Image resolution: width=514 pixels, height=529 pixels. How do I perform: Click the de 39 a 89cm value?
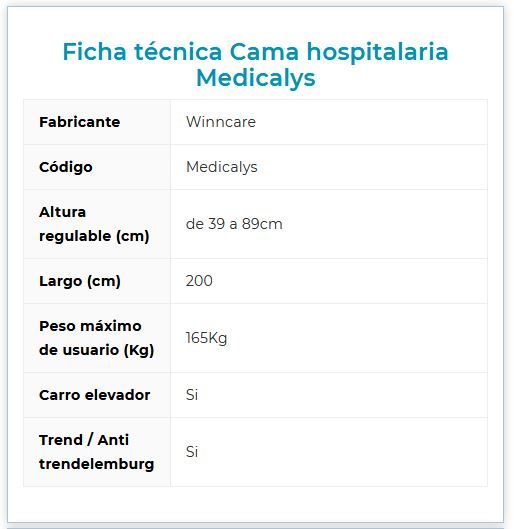click(234, 224)
